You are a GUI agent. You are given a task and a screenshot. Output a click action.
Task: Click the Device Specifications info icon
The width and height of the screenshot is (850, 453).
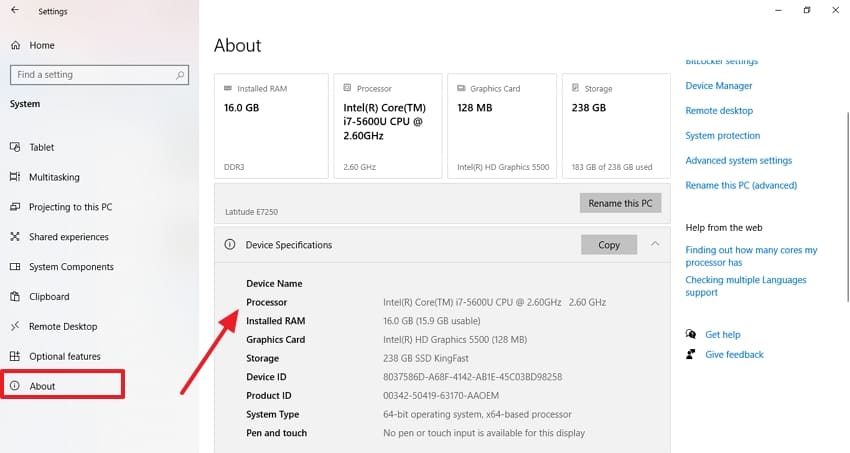(230, 244)
